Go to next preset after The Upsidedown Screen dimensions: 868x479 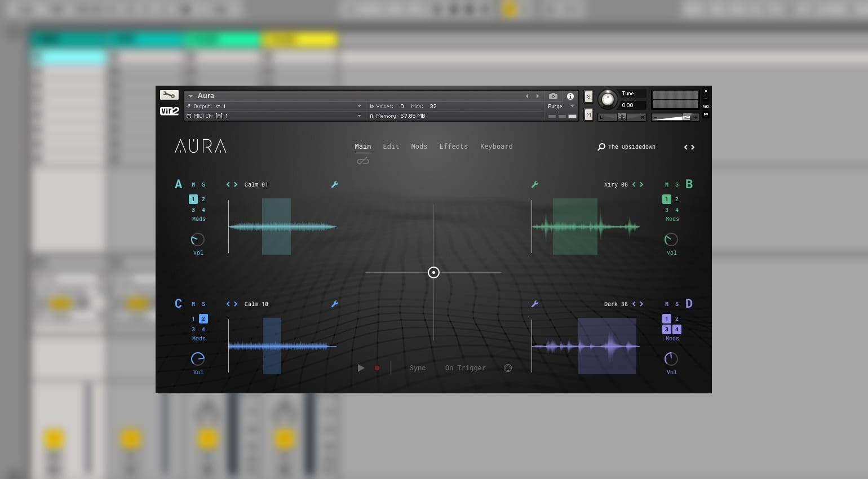tap(693, 147)
